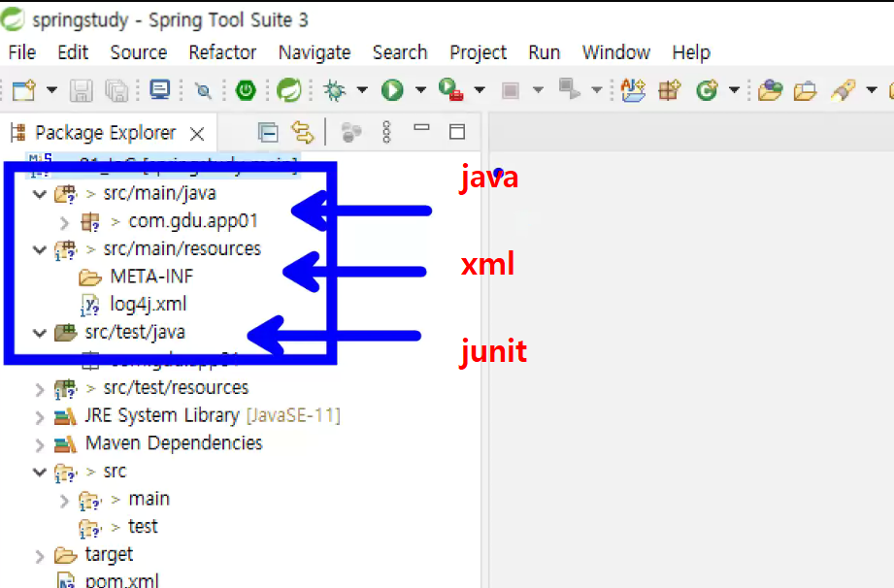Open the Refactor menu
This screenshot has height=588, width=894.
coord(222,52)
